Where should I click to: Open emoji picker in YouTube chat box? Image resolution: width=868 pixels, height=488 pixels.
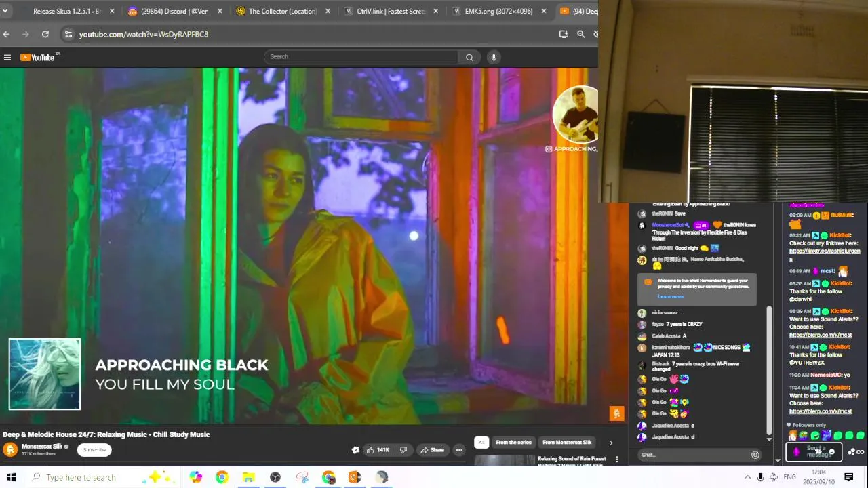pos(755,455)
